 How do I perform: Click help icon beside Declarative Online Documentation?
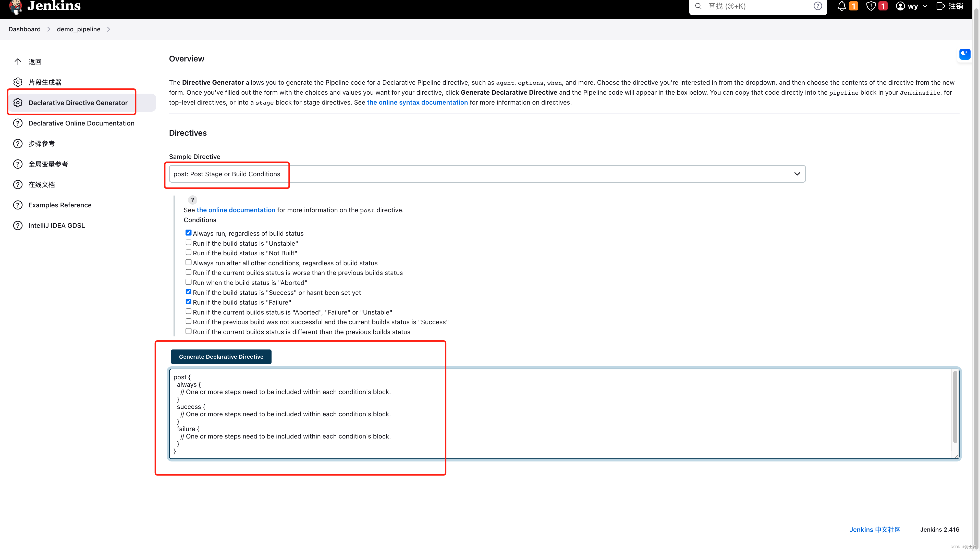[18, 123]
